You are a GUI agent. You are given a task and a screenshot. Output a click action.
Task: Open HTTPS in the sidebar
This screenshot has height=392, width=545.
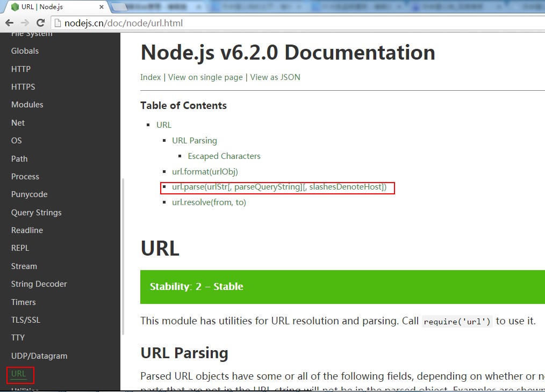[x=23, y=87]
